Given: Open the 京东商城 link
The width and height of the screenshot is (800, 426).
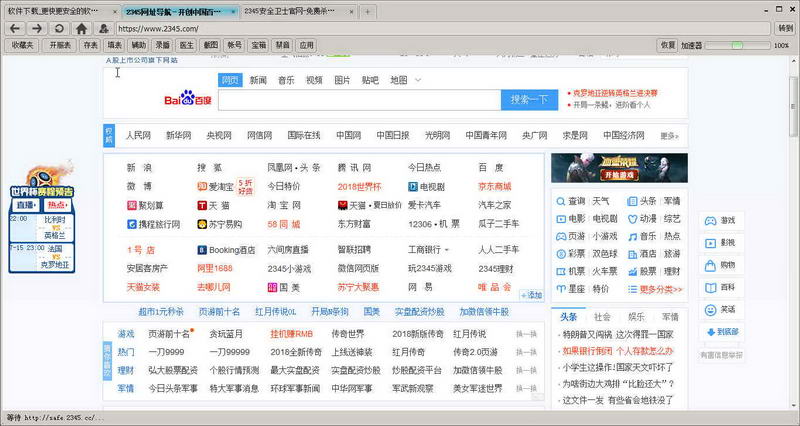Looking at the screenshot, I should (494, 187).
